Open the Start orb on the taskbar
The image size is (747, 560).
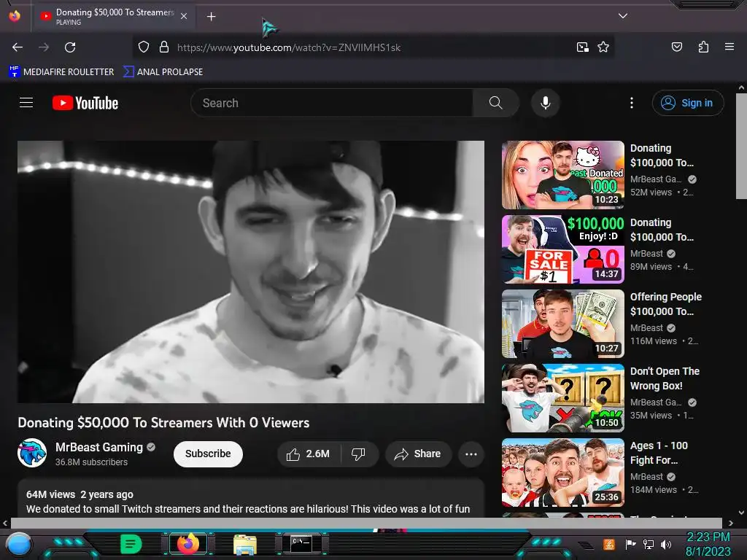tap(19, 545)
